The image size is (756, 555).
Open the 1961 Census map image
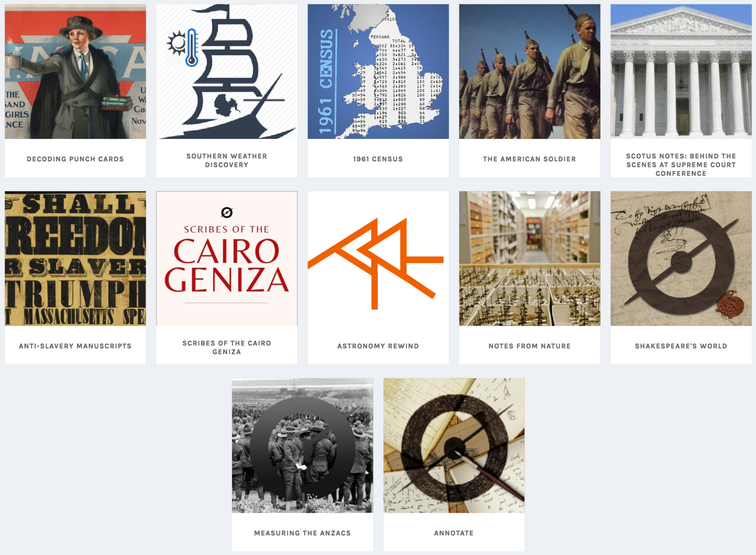coord(378,72)
